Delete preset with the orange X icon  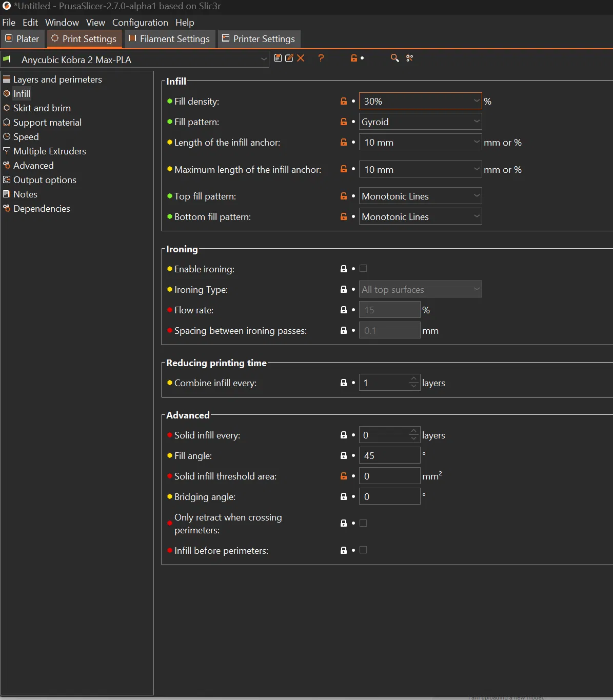[x=301, y=58]
